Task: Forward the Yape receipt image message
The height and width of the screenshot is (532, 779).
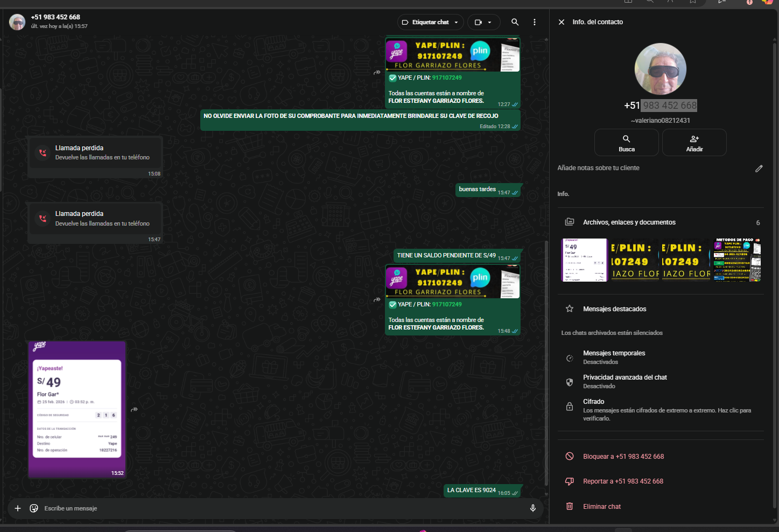Action: coord(135,409)
